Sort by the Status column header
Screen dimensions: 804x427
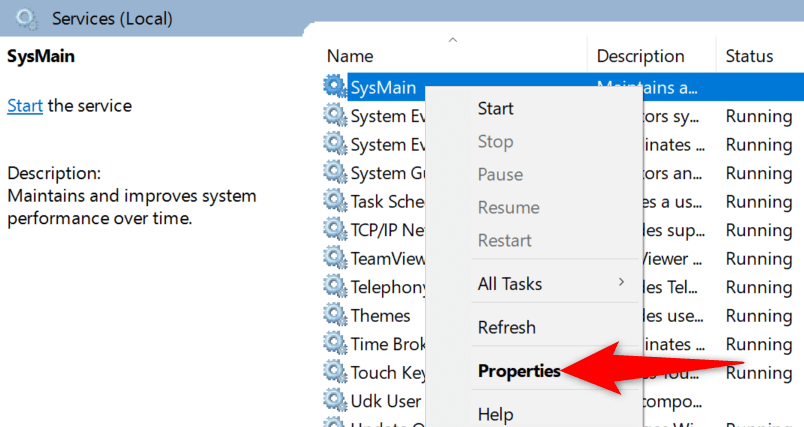click(x=749, y=56)
